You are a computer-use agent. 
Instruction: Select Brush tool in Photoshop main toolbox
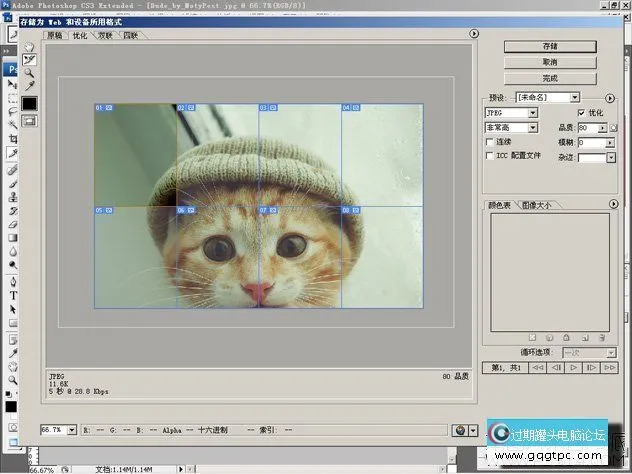pyautogui.click(x=13, y=184)
